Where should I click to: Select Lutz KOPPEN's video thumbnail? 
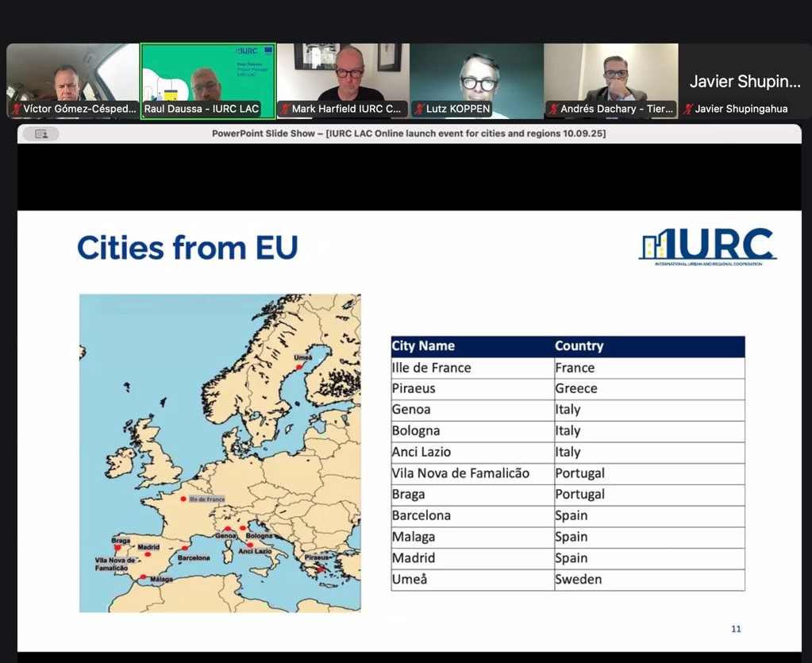pyautogui.click(x=476, y=79)
